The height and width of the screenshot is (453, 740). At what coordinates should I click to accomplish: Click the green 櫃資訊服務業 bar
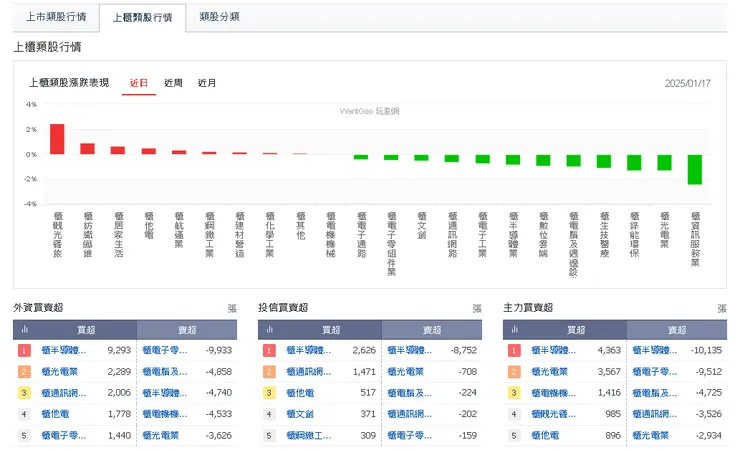[695, 169]
